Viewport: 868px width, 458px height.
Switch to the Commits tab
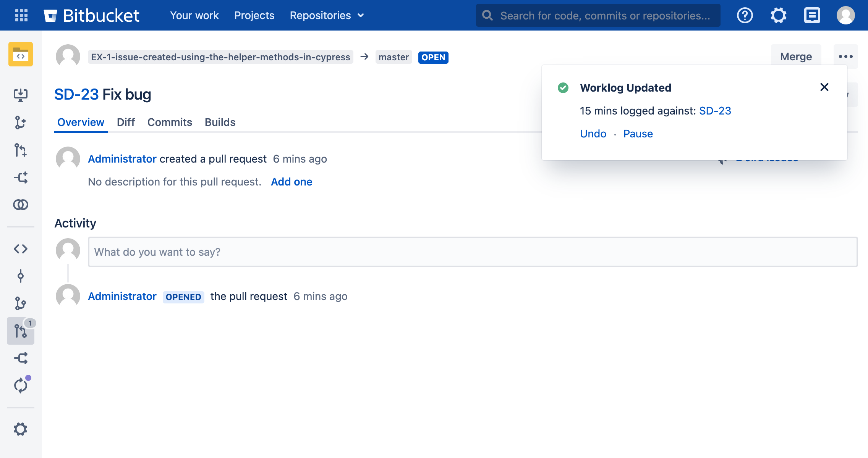[x=170, y=122]
